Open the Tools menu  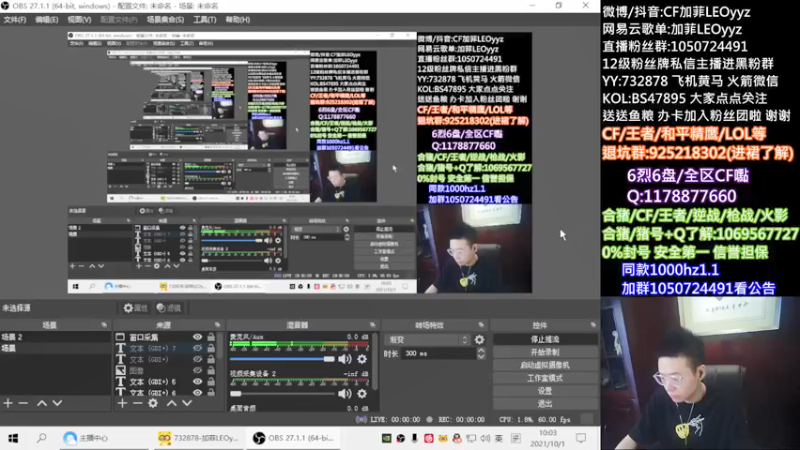205,19
